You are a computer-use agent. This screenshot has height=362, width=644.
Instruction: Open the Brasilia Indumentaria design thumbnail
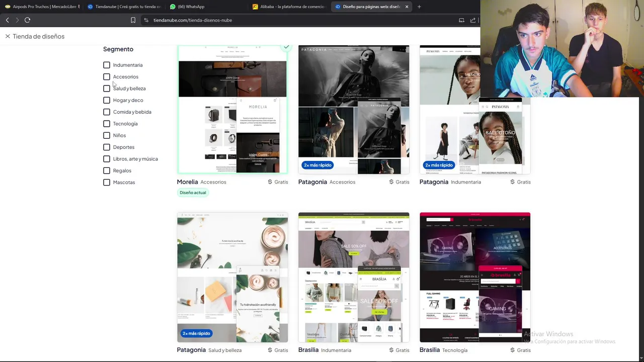pos(354,277)
